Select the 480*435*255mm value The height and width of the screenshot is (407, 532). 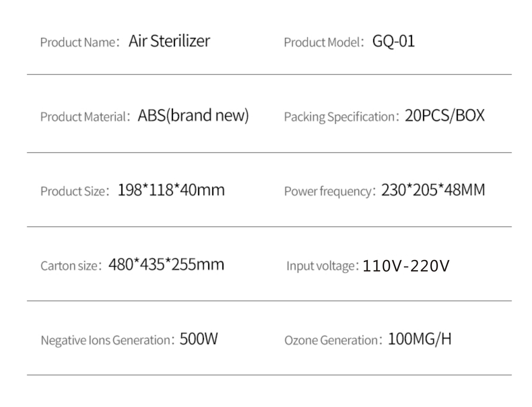166,264
